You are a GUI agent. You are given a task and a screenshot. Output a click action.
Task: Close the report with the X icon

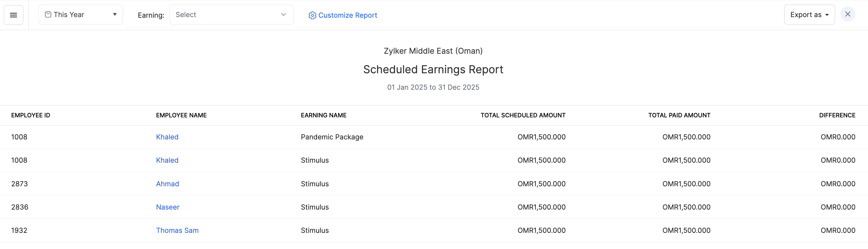848,15
